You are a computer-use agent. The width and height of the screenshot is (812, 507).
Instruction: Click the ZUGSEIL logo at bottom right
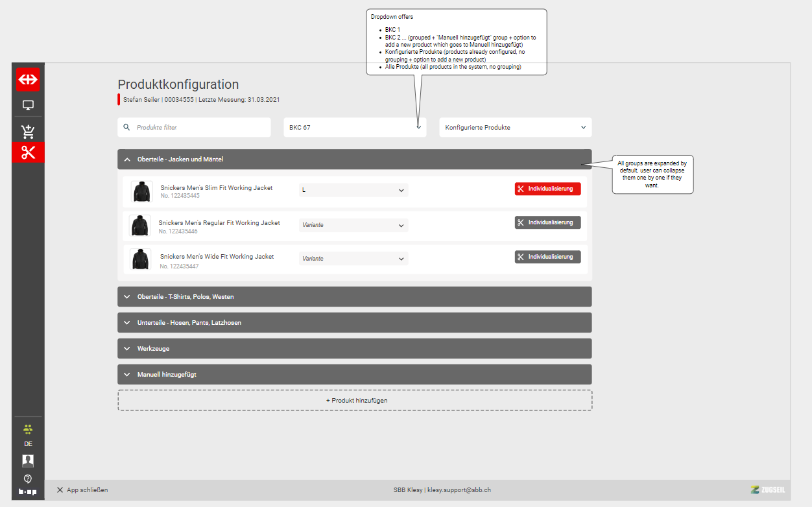click(769, 489)
